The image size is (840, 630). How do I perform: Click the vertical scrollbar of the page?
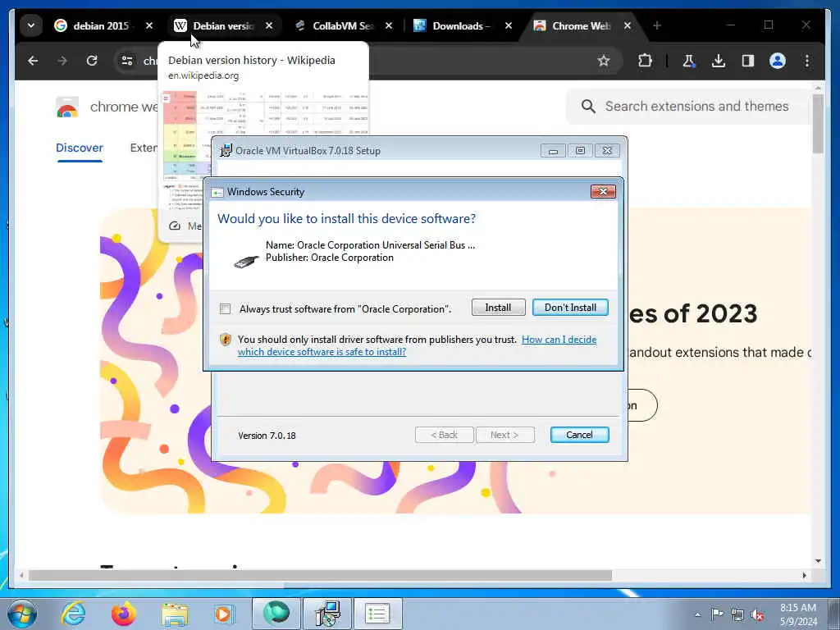click(x=818, y=123)
